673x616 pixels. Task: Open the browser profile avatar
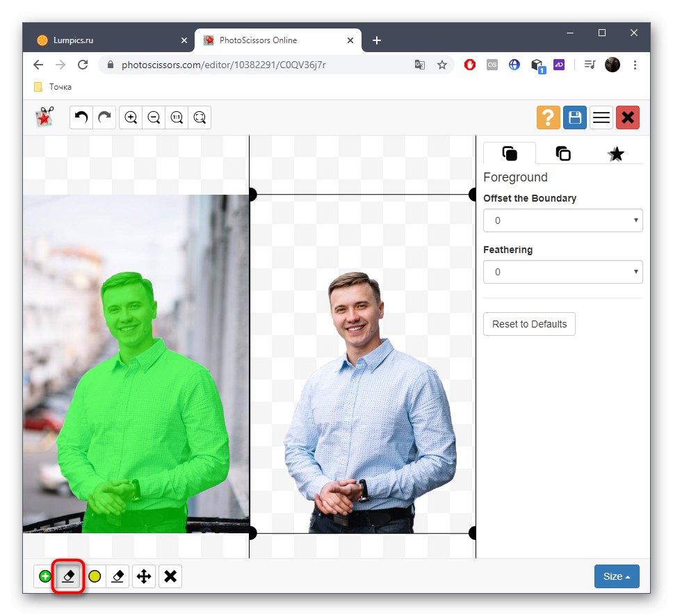[x=613, y=65]
